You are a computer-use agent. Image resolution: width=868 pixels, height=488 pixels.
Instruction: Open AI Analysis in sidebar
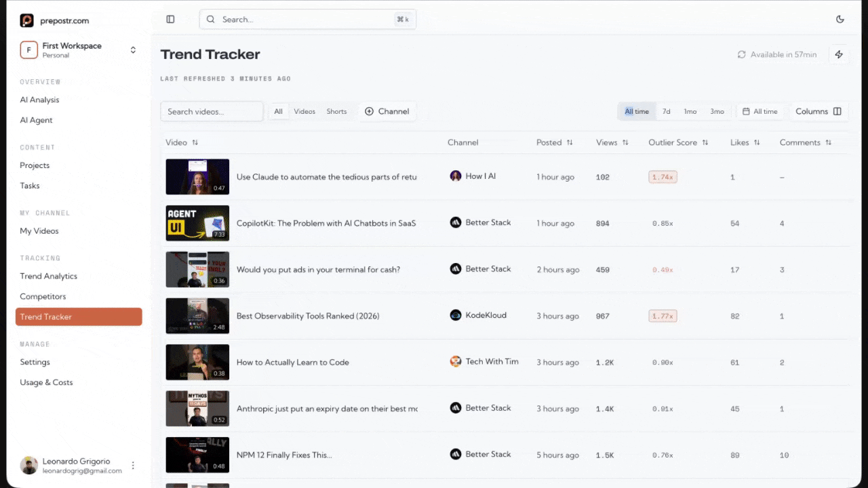click(79, 100)
